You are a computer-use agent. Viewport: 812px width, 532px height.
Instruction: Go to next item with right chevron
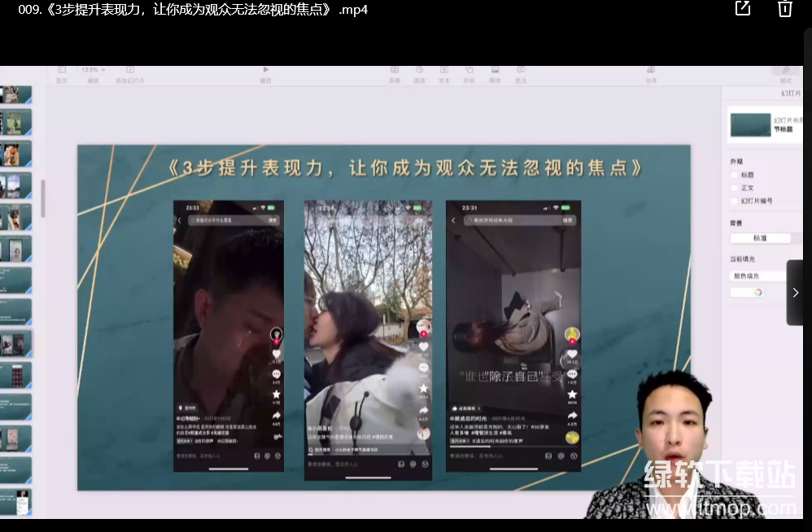pos(795,293)
